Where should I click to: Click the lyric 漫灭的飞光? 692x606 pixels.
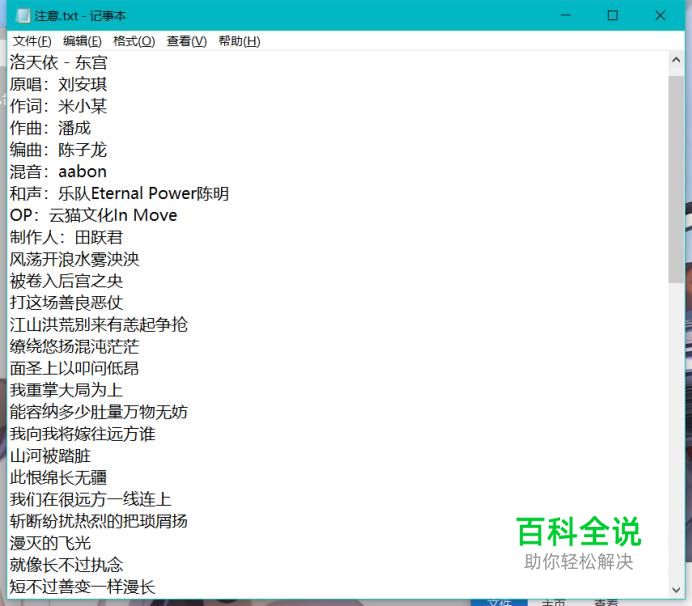[x=50, y=543]
